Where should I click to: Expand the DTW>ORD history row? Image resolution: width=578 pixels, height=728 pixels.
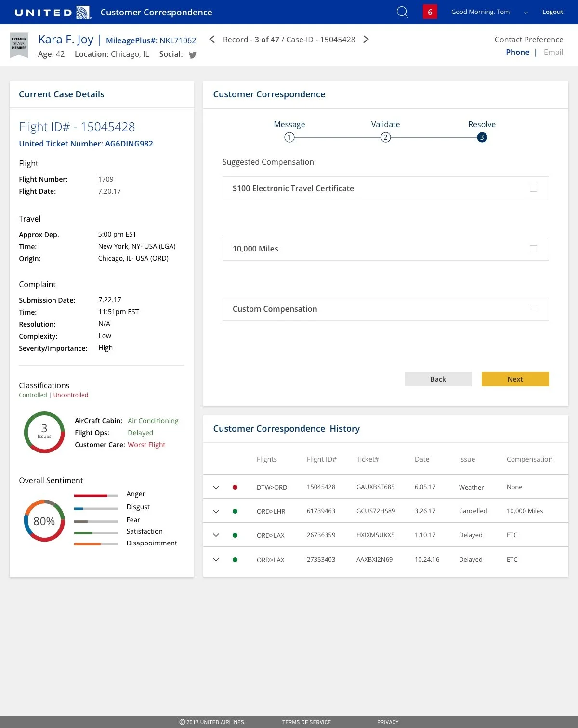coord(216,487)
